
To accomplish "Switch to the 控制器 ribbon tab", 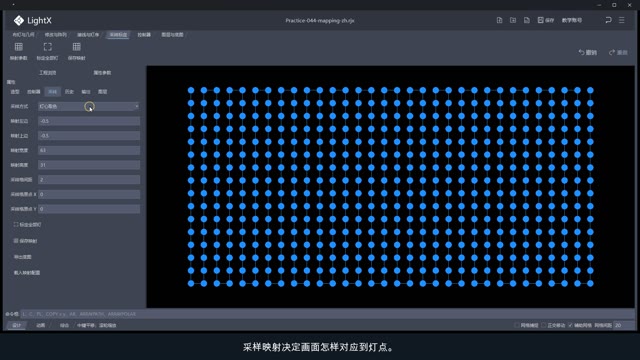I will (x=144, y=35).
